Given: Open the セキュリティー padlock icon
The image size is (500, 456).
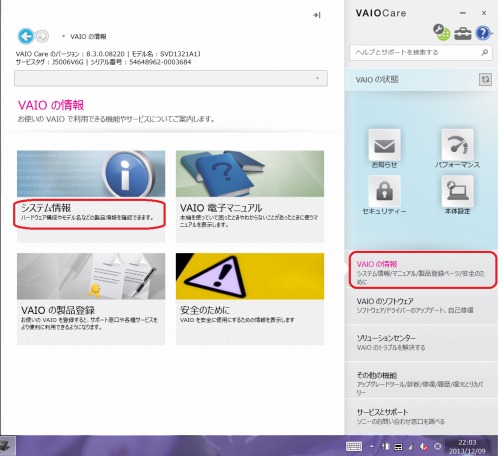Looking at the screenshot, I should 384,191.
